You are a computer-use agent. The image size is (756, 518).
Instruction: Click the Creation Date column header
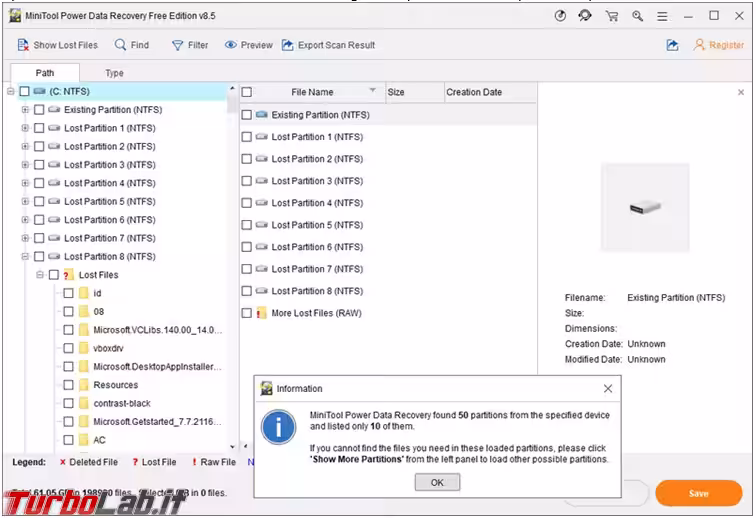point(474,92)
